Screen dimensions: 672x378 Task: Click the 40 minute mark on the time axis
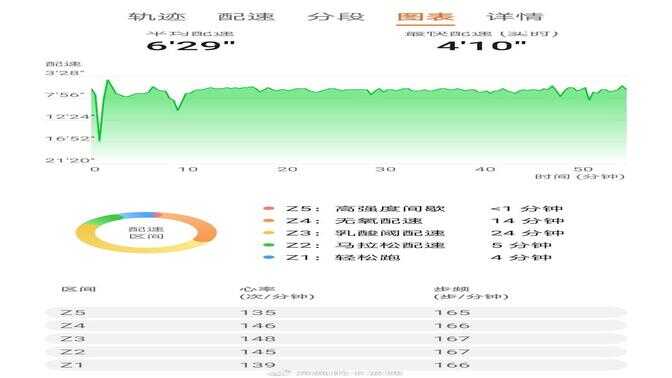coord(486,169)
